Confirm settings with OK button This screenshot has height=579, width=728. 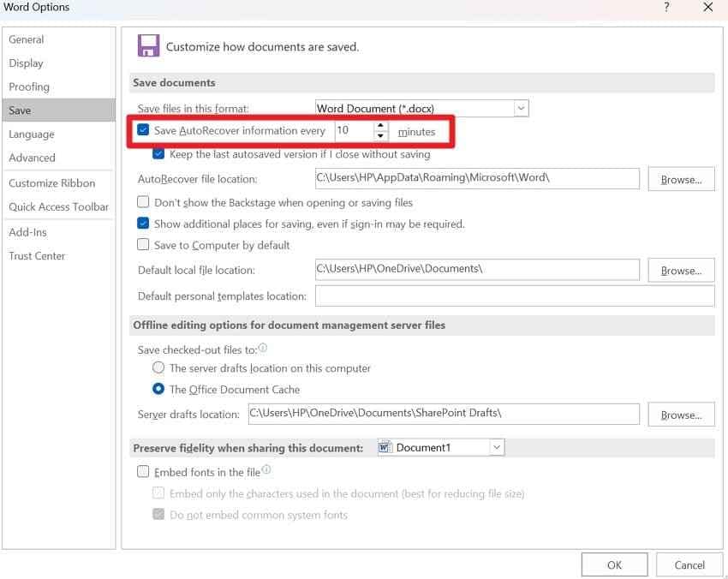[x=614, y=564]
